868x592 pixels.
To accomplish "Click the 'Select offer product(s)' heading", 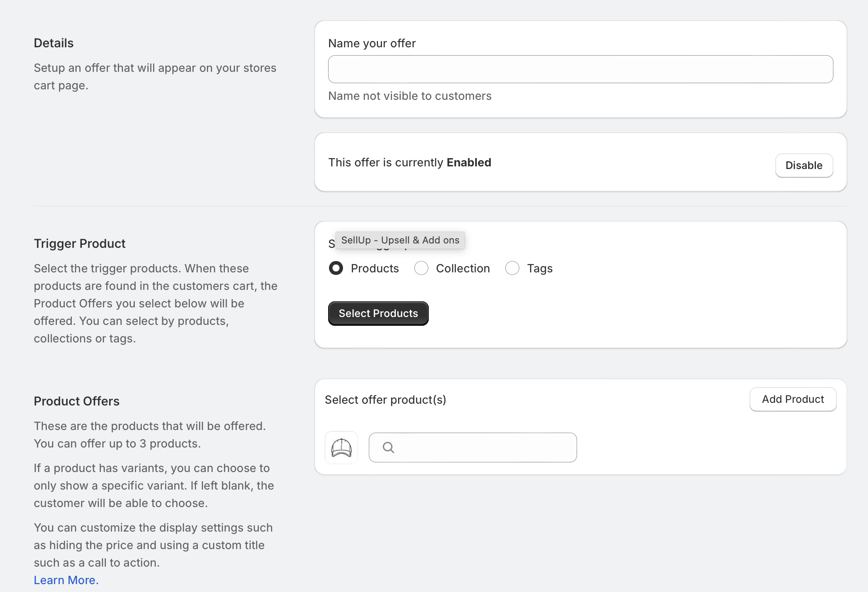I will coord(385,400).
